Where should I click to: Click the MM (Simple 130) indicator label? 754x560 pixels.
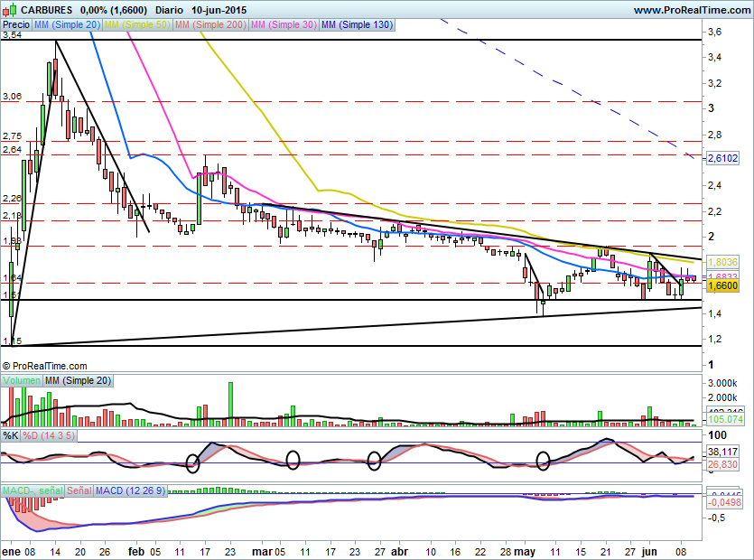coord(357,25)
